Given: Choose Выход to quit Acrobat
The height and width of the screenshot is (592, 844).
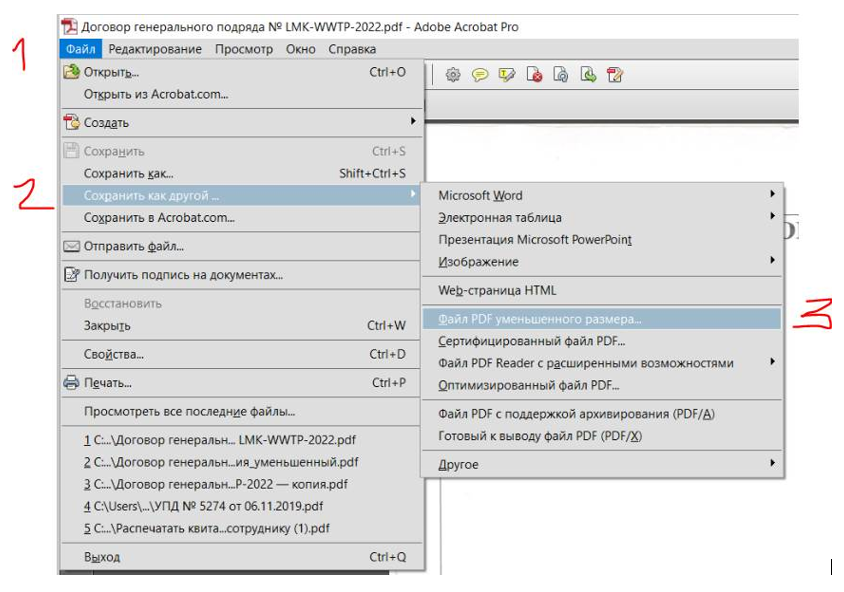Looking at the screenshot, I should pos(241,557).
